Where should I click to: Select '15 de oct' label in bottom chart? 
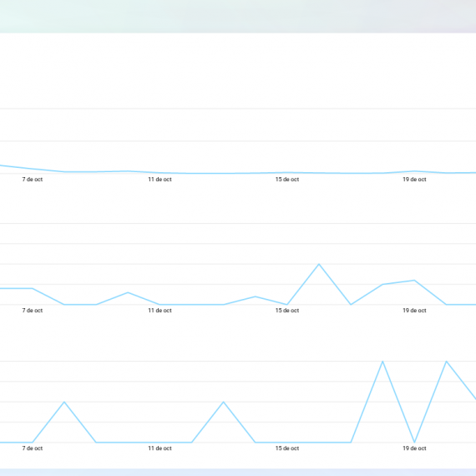pos(287,448)
